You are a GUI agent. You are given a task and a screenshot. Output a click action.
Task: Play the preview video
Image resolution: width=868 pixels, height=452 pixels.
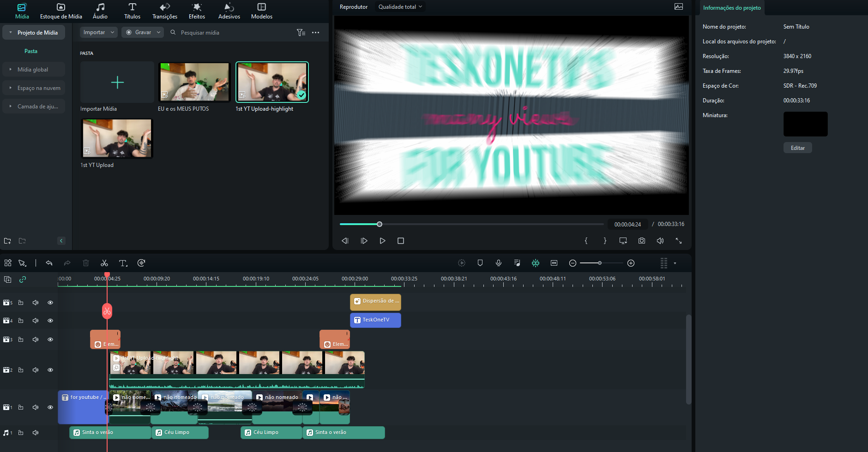pyautogui.click(x=382, y=241)
